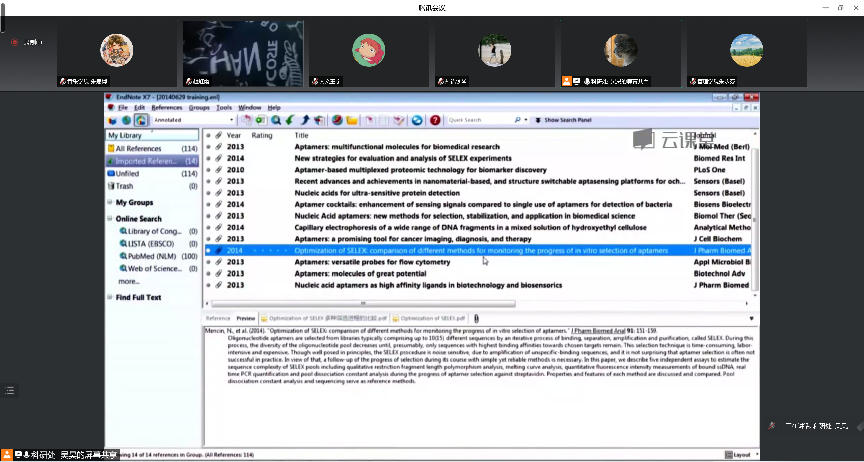Image resolution: width=864 pixels, height=462 pixels.
Task: Click the 'more...' online search link
Action: click(x=129, y=282)
